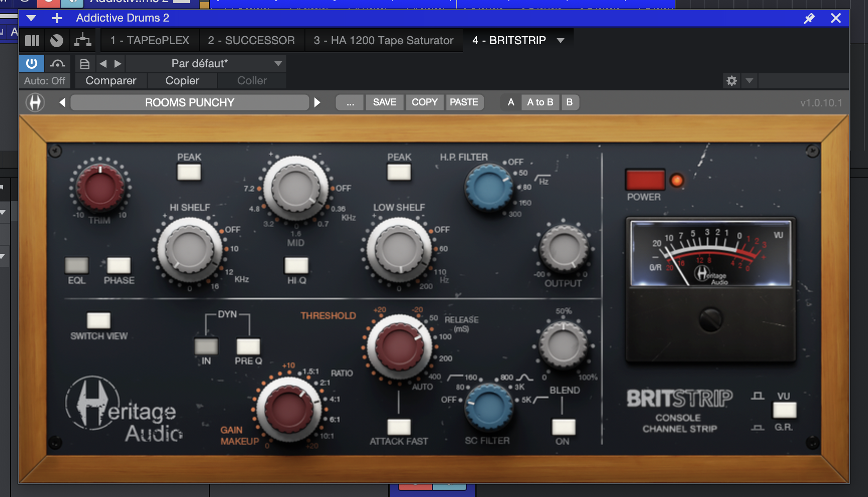The height and width of the screenshot is (497, 868).
Task: Toggle the PHASE button
Action: coord(119,265)
